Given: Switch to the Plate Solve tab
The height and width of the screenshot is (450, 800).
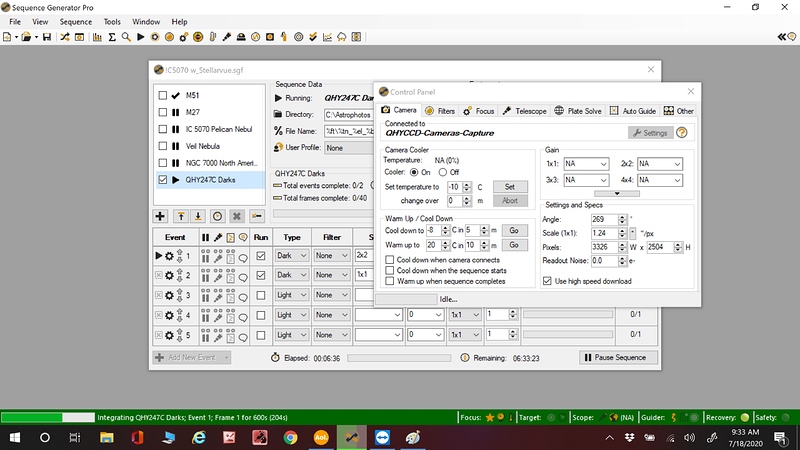Looking at the screenshot, I should pos(578,111).
